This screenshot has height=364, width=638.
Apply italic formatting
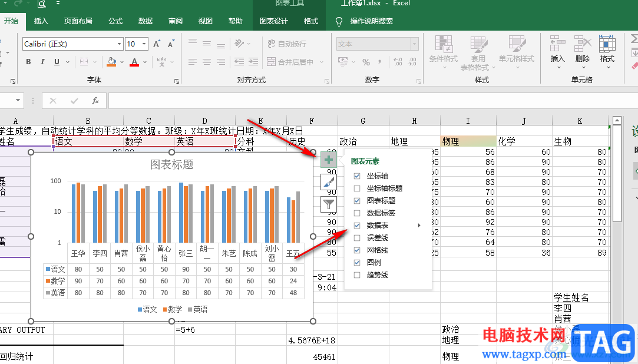click(43, 62)
